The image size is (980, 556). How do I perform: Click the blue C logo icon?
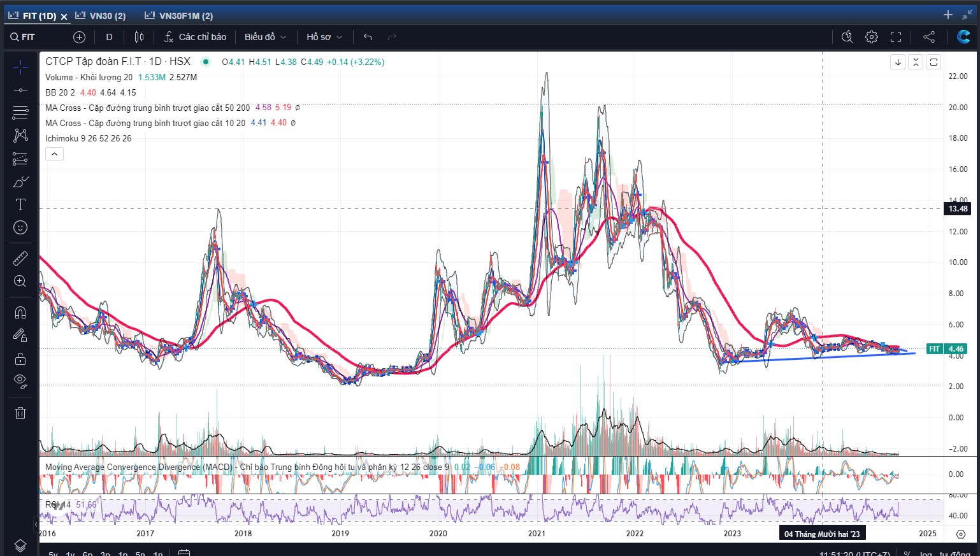tap(963, 37)
